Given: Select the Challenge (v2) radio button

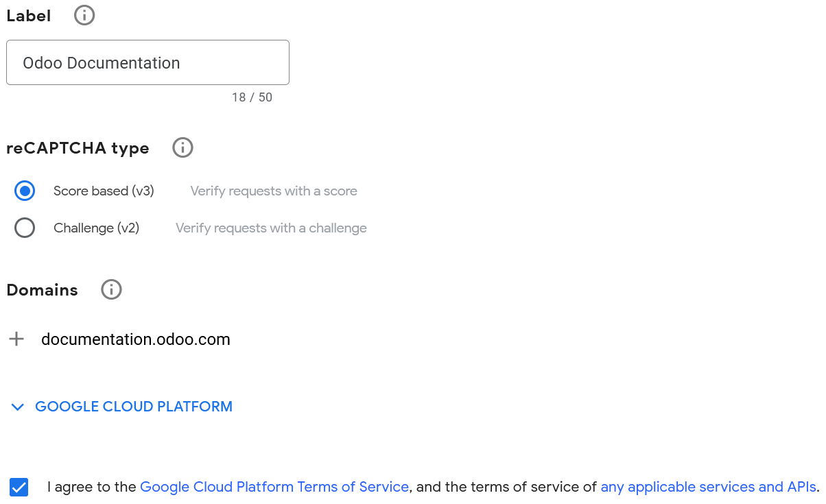Looking at the screenshot, I should point(25,228).
